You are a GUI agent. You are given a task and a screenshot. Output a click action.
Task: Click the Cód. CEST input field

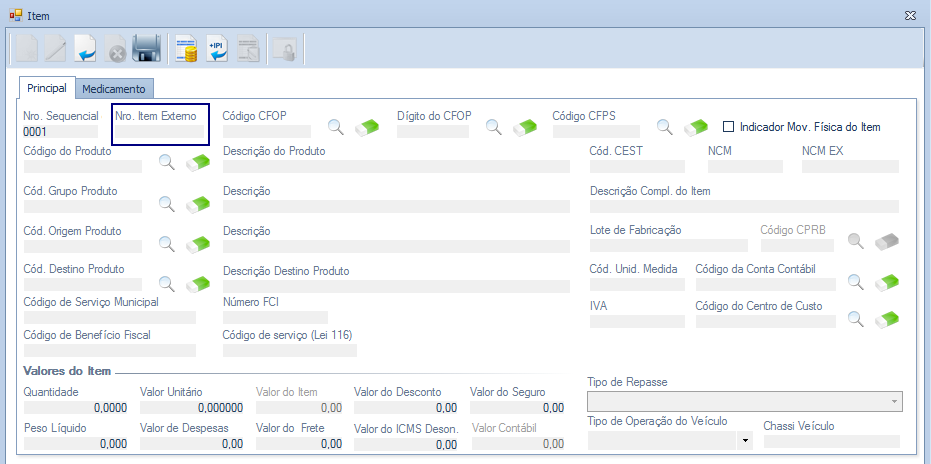638,166
